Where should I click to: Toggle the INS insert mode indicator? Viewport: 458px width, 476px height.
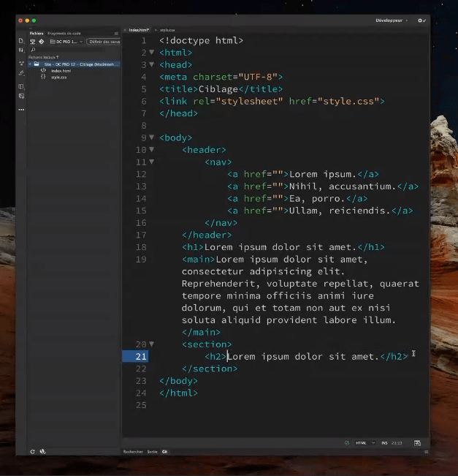coord(383,443)
